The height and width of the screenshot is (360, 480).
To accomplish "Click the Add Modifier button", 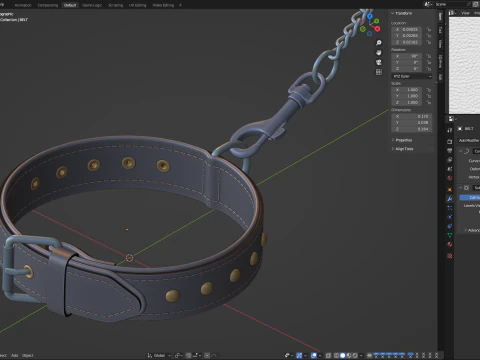I will (469, 141).
